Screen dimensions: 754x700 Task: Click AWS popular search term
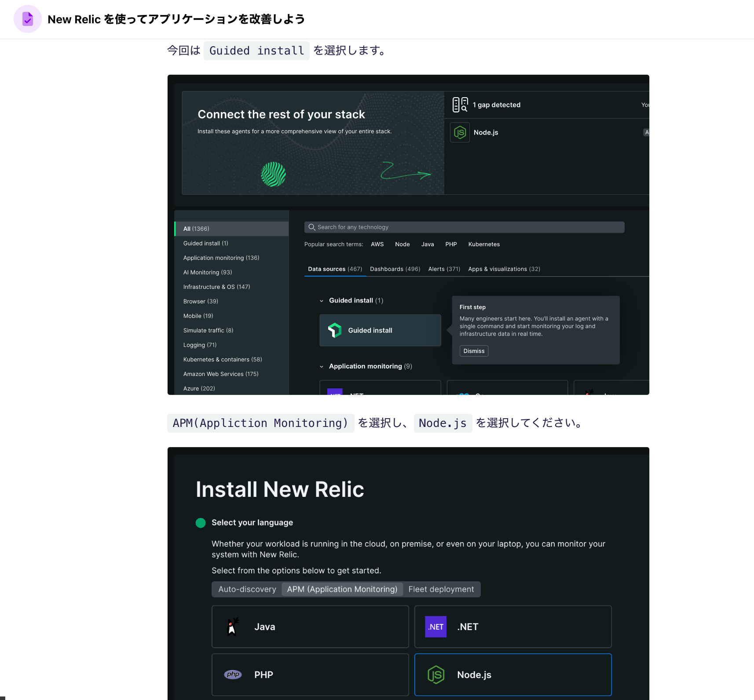(x=377, y=244)
